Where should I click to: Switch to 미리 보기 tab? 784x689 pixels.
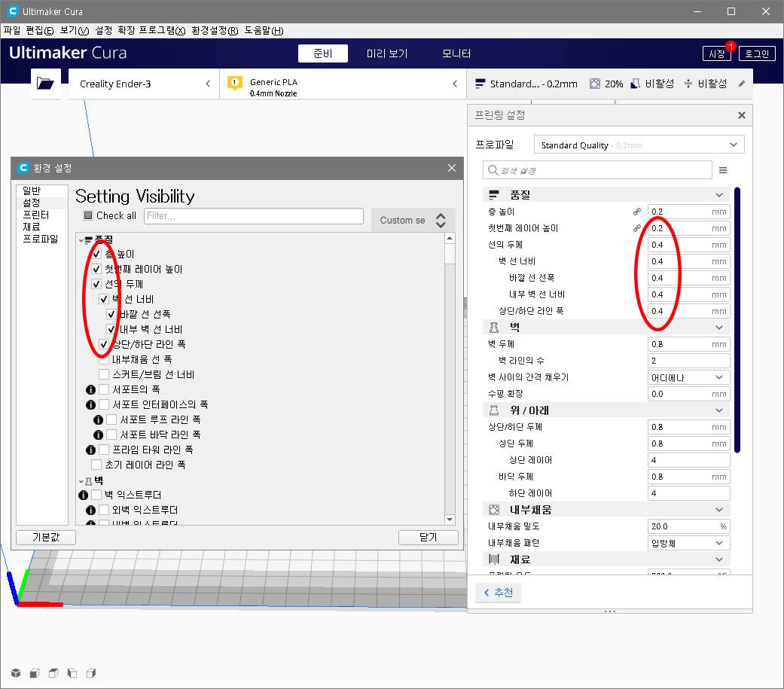(x=387, y=53)
